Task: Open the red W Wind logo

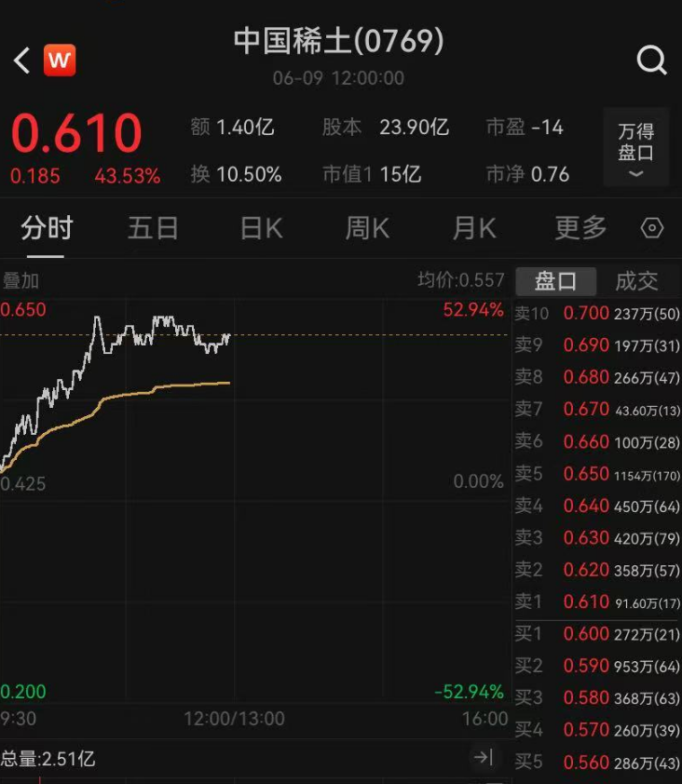Action: click(x=60, y=61)
